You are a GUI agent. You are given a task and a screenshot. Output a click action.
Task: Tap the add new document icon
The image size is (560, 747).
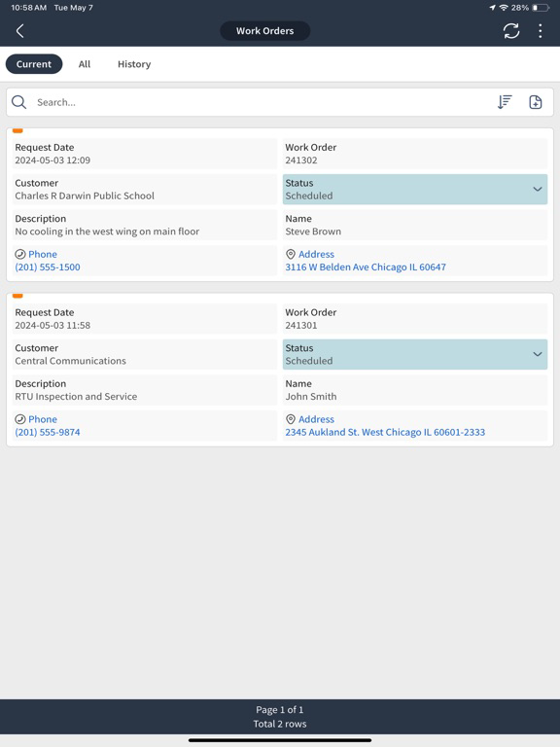536,102
